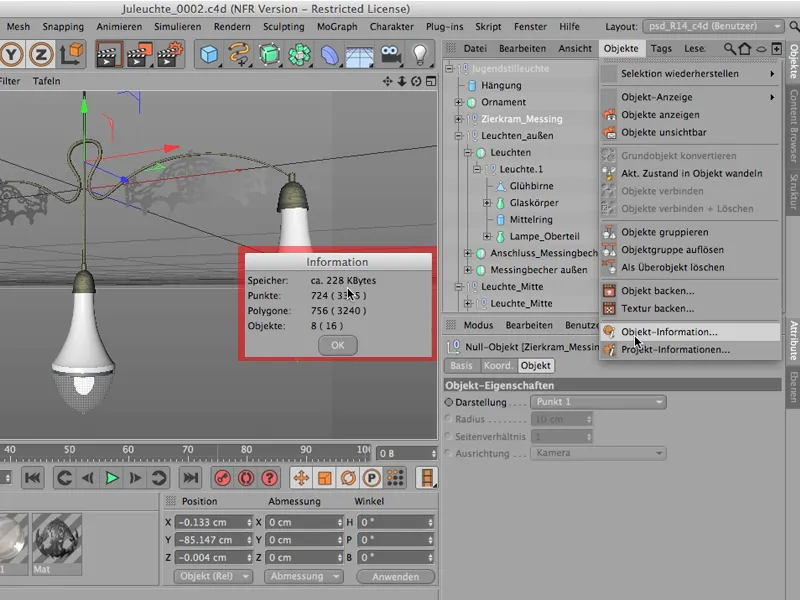
Task: Open the Objekt (Rel) dropdown
Action: [x=213, y=576]
